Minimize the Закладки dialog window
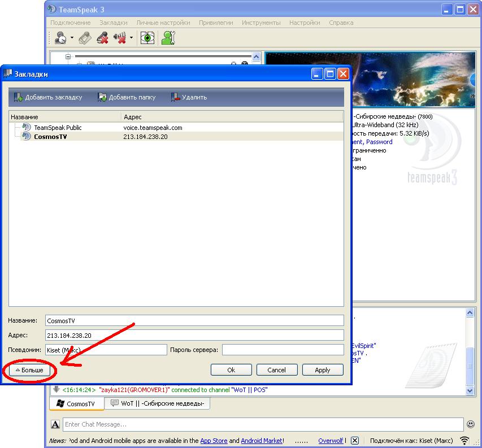This screenshot has width=482, height=448. click(x=317, y=74)
